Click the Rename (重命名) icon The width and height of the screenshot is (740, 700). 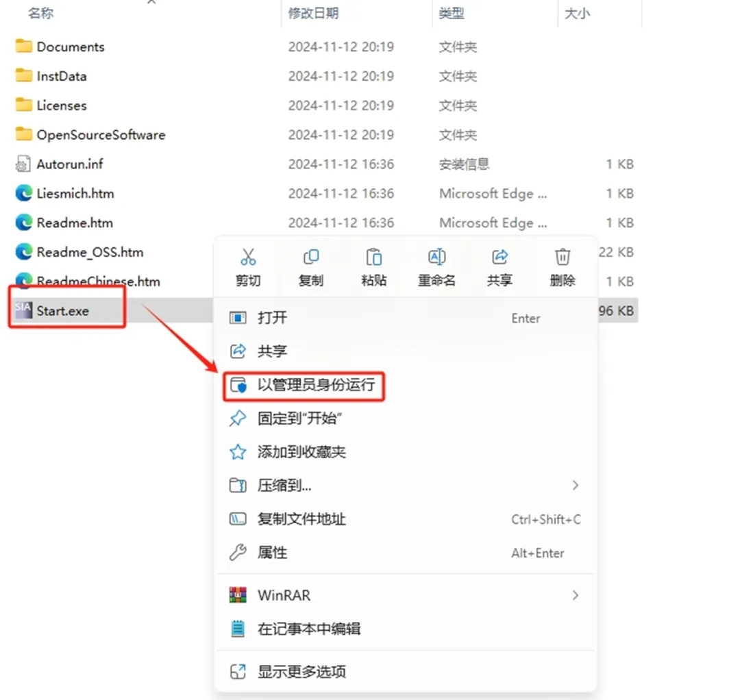436,257
